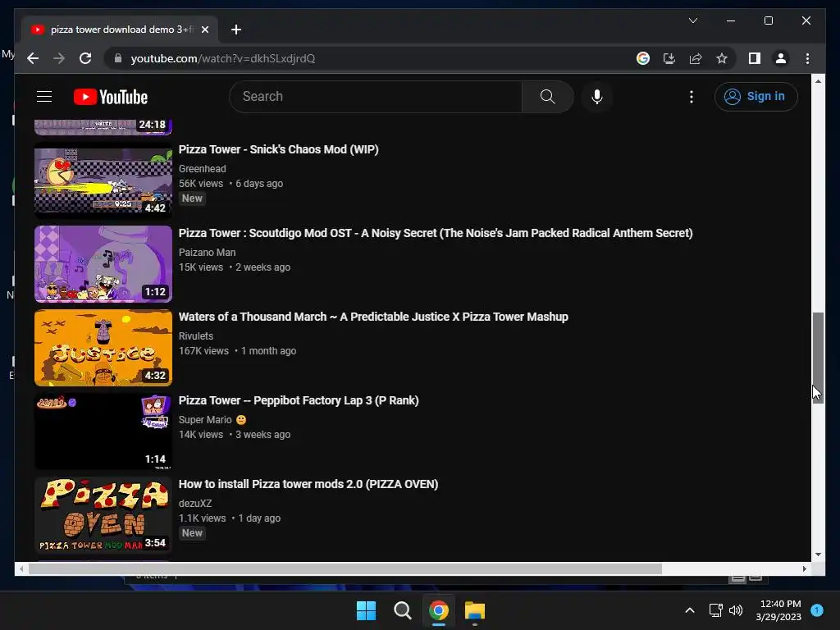
Task: Click the install app icon in the address bar
Action: tap(669, 58)
